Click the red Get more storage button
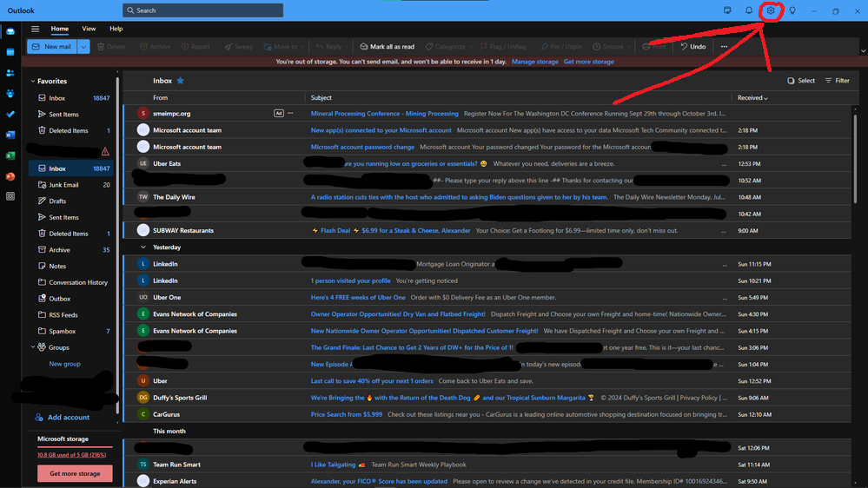Screen dimensions: 868x488 tap(75, 473)
